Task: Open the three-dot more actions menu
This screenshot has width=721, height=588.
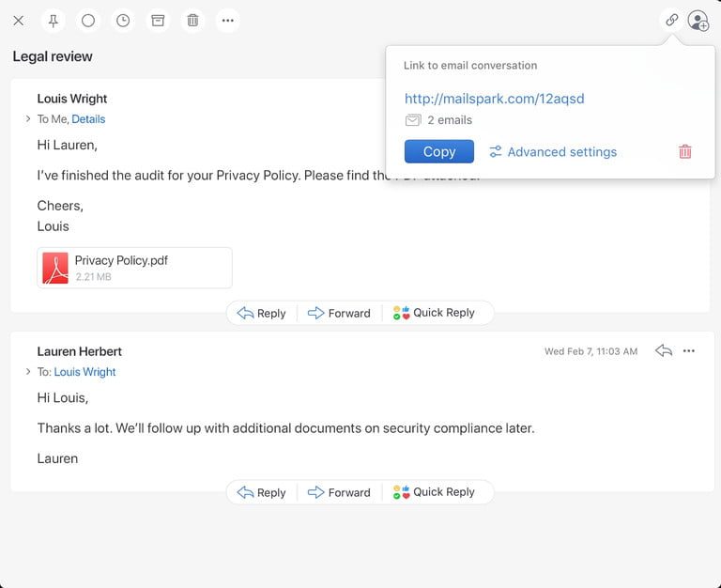Action: pos(227,20)
